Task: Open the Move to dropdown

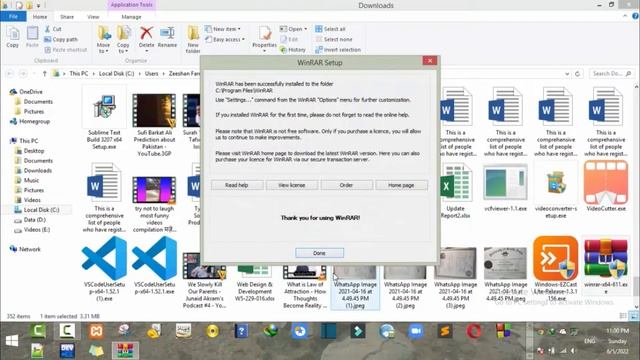Action: (x=103, y=40)
